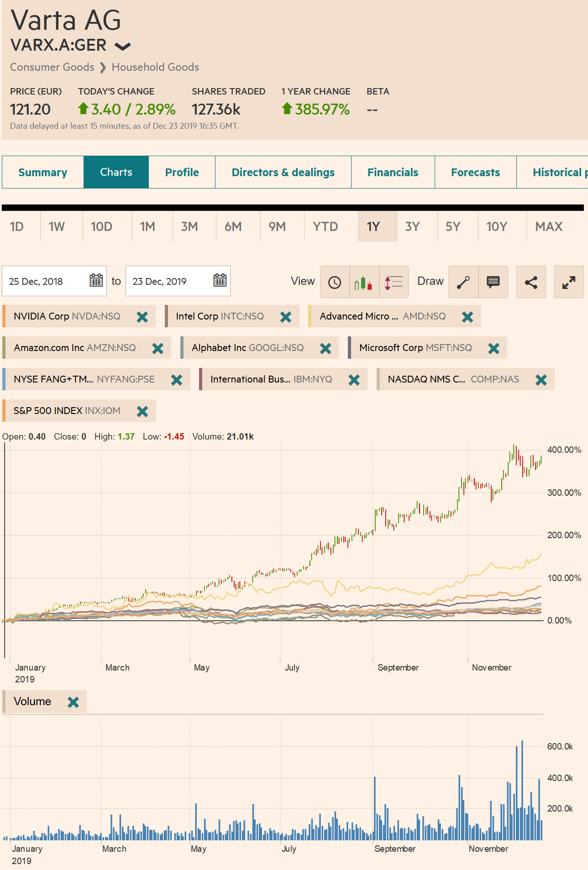Screen dimensions: 588x870
Task: Open the Consumer Goods sector link
Action: (52, 67)
